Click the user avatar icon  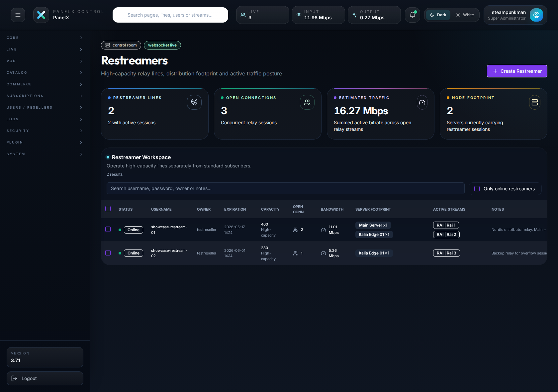click(536, 15)
